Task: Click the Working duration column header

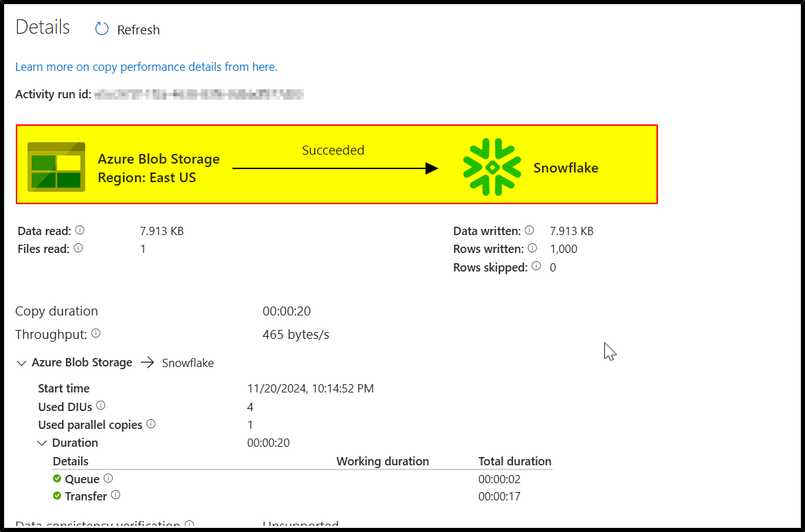Action: click(x=382, y=461)
